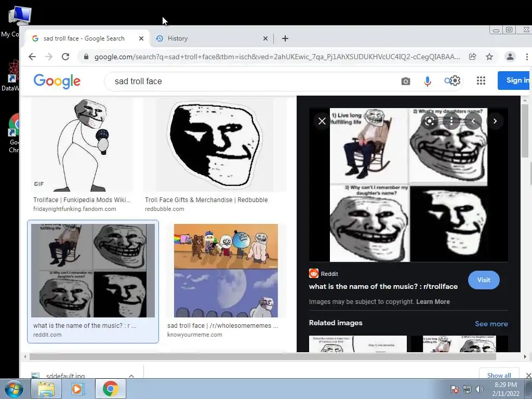Open Action Center flag tray icon

pyautogui.click(x=454, y=390)
